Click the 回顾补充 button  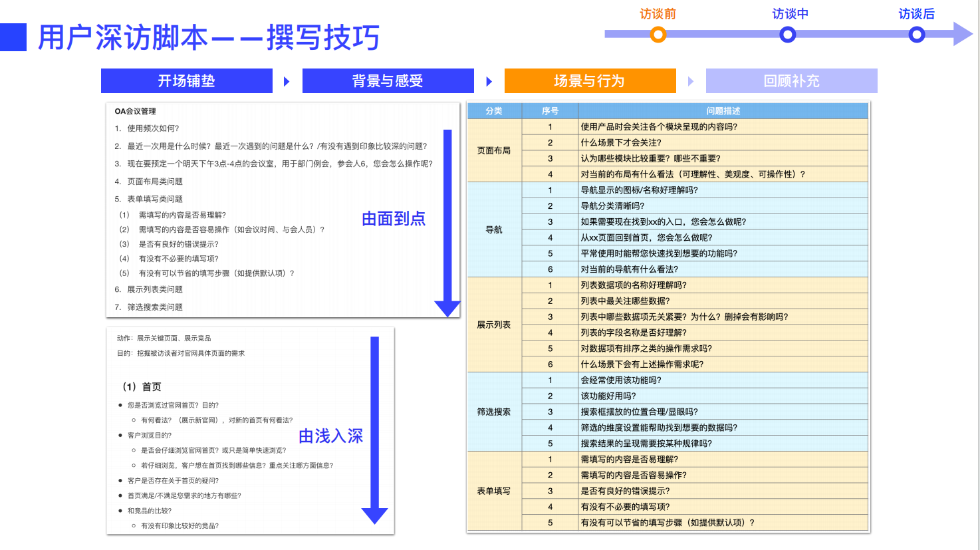pos(791,80)
